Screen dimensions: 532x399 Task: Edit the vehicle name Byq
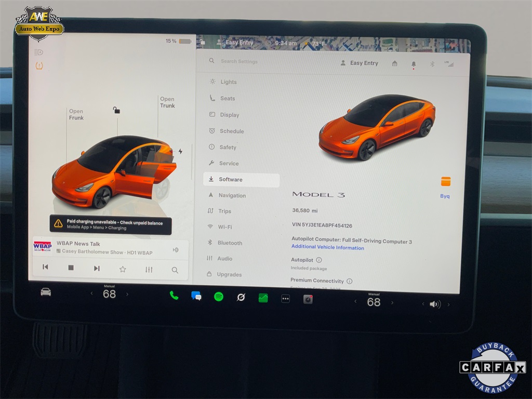point(445,196)
